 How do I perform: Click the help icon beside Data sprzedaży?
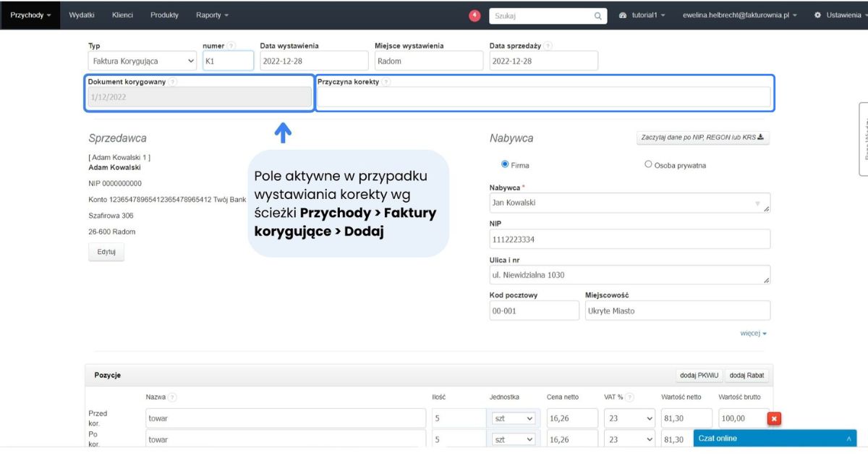pyautogui.click(x=548, y=46)
